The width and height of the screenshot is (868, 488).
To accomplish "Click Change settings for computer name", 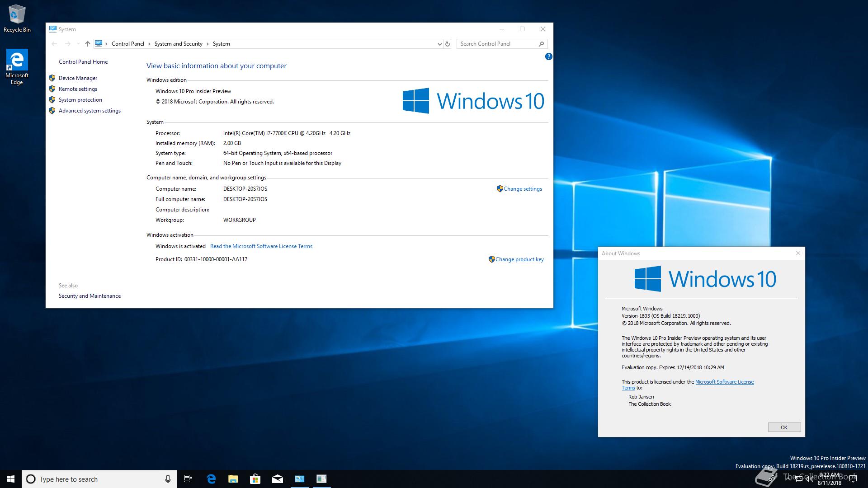I will point(523,189).
